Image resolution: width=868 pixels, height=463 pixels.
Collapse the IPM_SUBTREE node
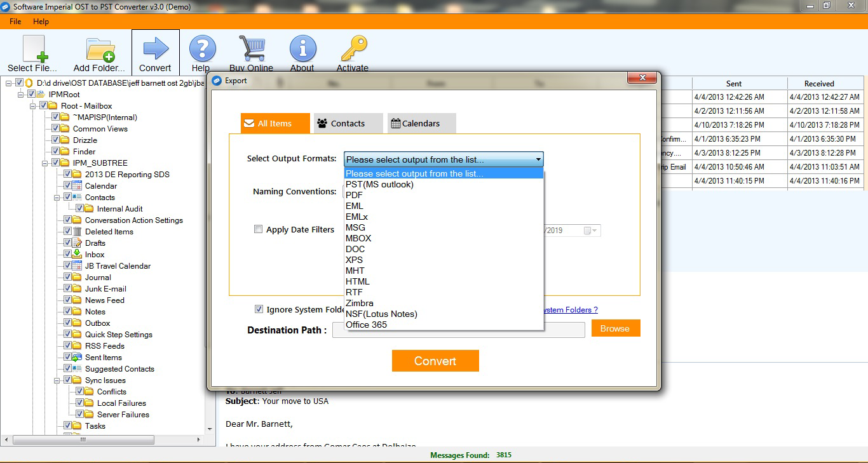(x=45, y=163)
